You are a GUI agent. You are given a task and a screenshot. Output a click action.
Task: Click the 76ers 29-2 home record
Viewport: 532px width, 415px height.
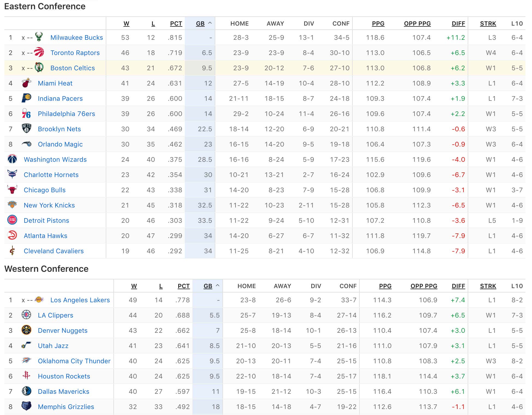point(241,114)
